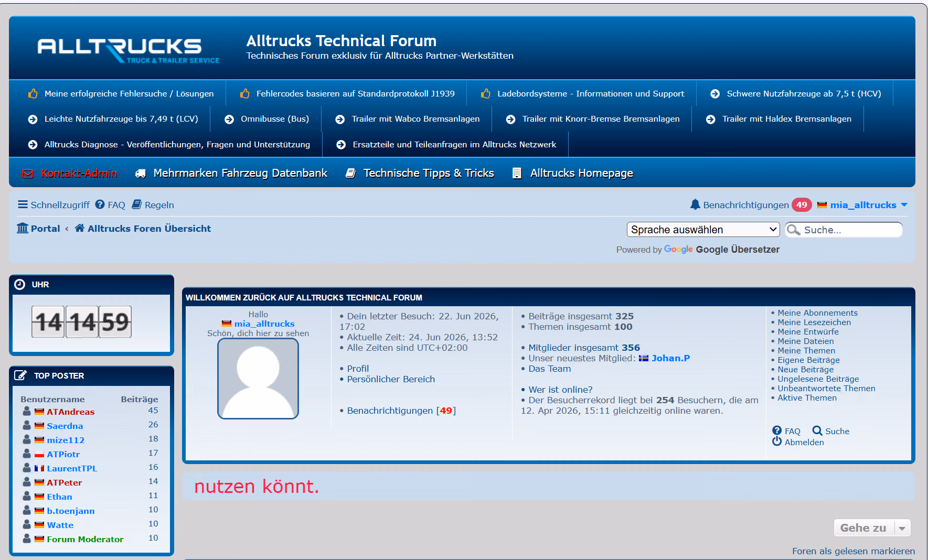This screenshot has height=560, width=928.
Task: Click the notification bell icon
Action: pyautogui.click(x=695, y=204)
